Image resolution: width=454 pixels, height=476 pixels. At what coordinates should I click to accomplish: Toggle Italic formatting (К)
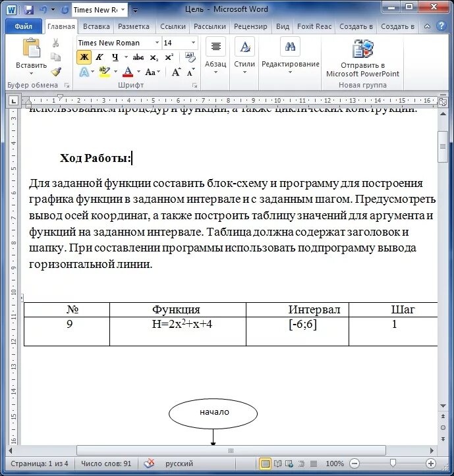click(x=99, y=57)
